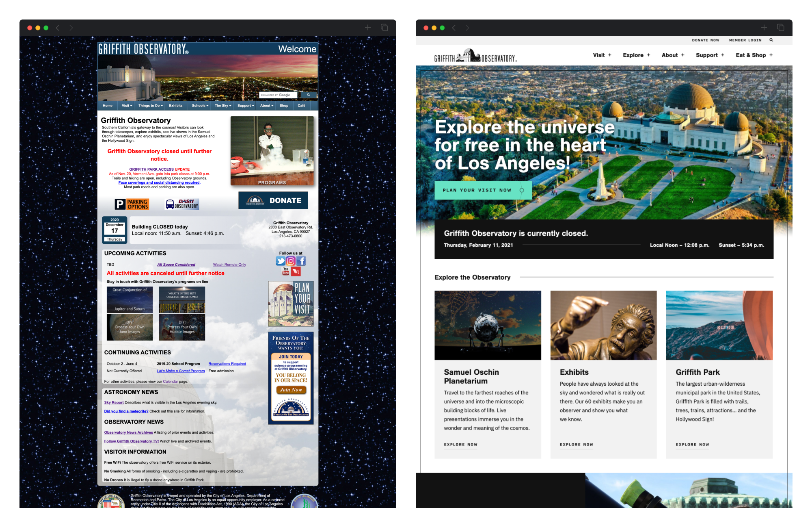812x508 pixels.
Task: Open the Things to Do dropdown
Action: click(x=150, y=106)
